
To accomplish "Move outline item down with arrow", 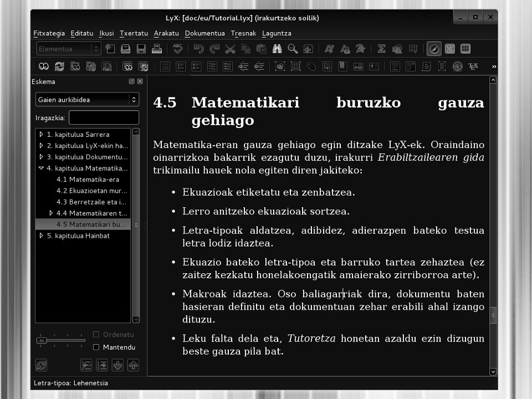I will pyautogui.click(x=117, y=365).
